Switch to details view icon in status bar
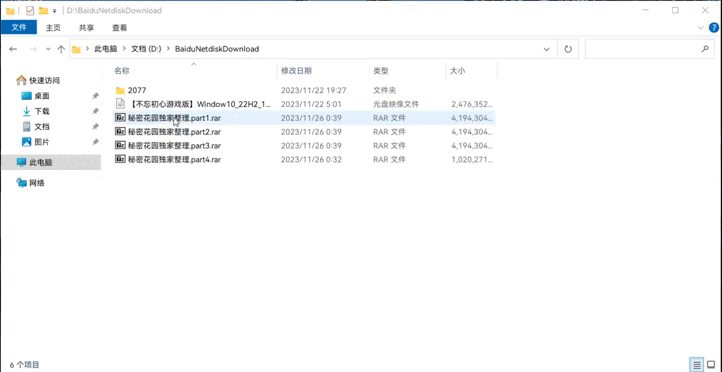 697,365
